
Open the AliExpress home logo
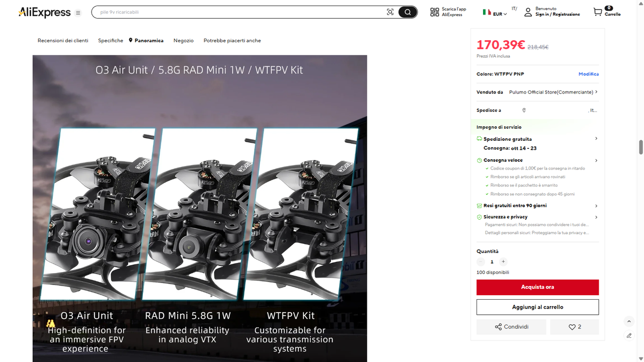point(45,13)
